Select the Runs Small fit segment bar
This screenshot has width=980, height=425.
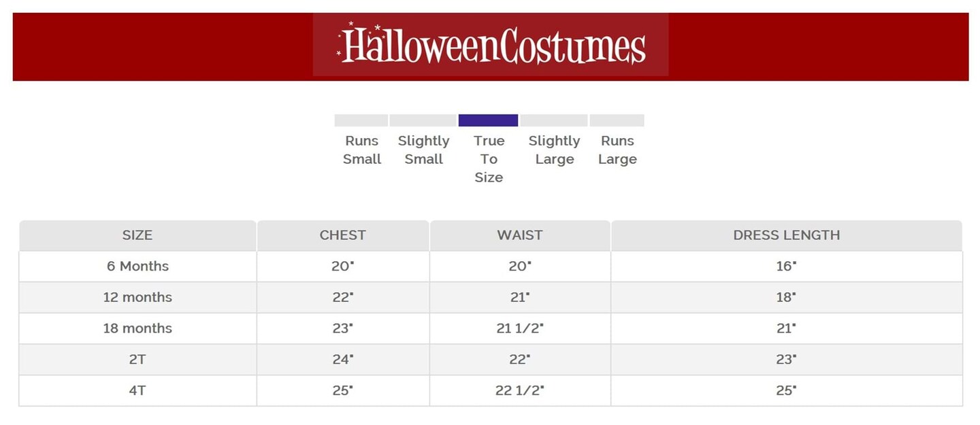(361, 120)
